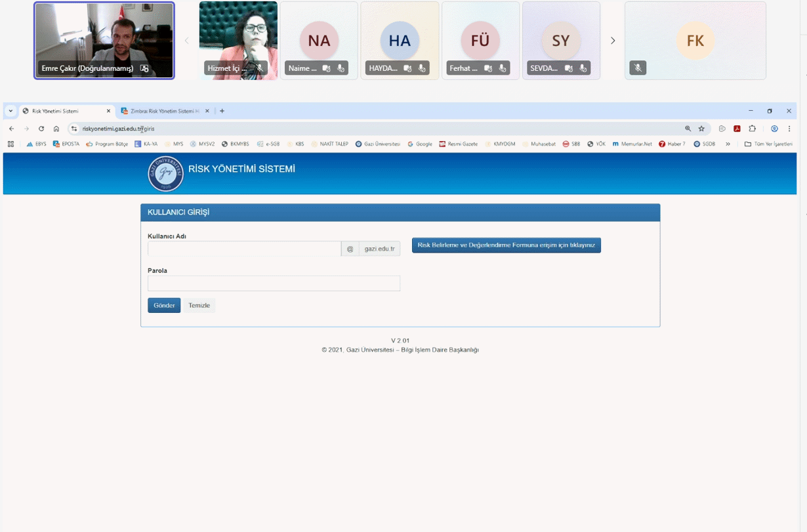
Task: Click the Gazi University logo
Action: click(x=165, y=174)
